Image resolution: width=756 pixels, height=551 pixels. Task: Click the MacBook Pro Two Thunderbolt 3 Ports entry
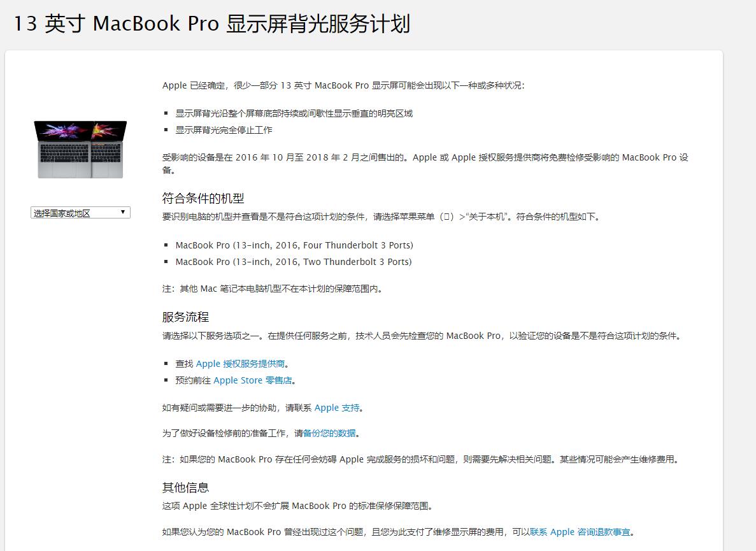292,262
